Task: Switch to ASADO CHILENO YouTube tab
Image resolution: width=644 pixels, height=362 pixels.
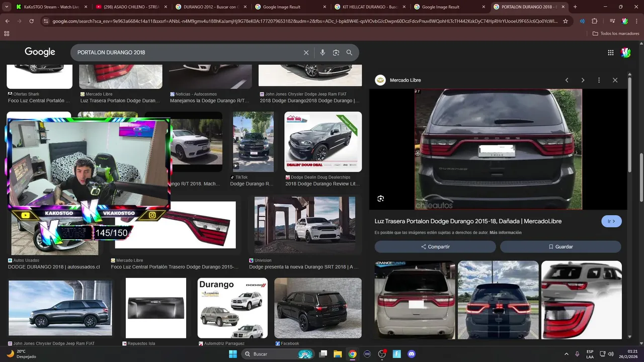Action: [131, 7]
